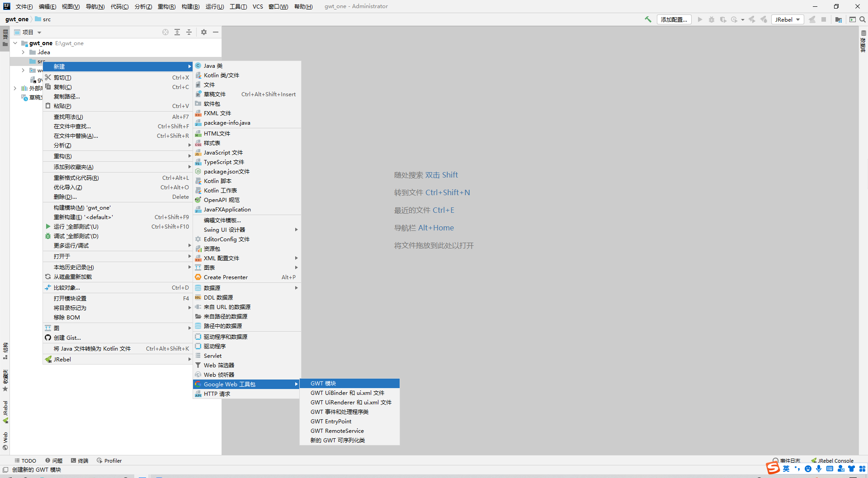Select the Debug bug icon
The width and height of the screenshot is (868, 478).
click(712, 19)
